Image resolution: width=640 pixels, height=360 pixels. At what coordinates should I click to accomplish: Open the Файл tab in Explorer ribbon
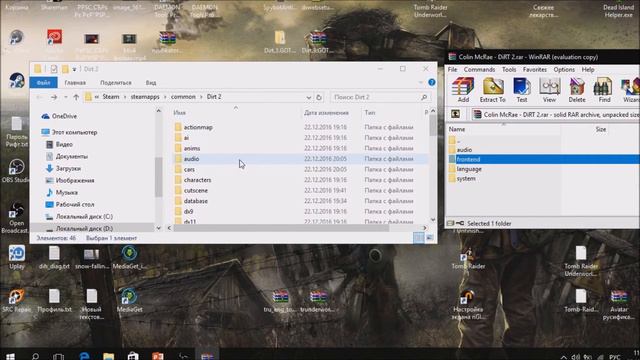pyautogui.click(x=43, y=82)
